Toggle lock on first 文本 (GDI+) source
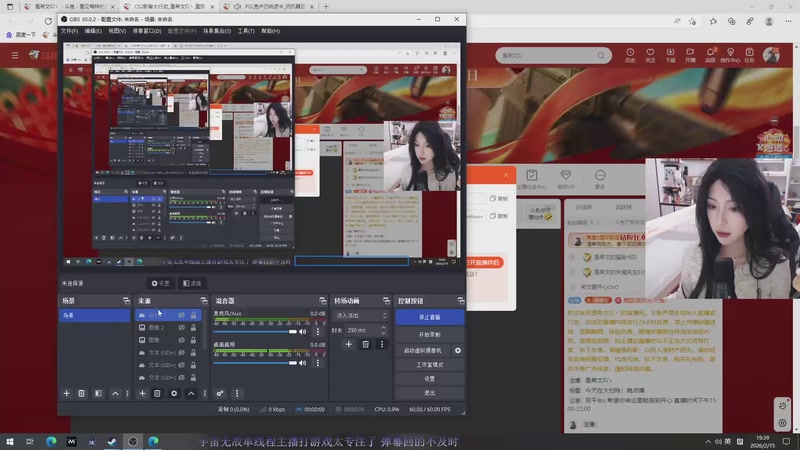 tap(193, 353)
